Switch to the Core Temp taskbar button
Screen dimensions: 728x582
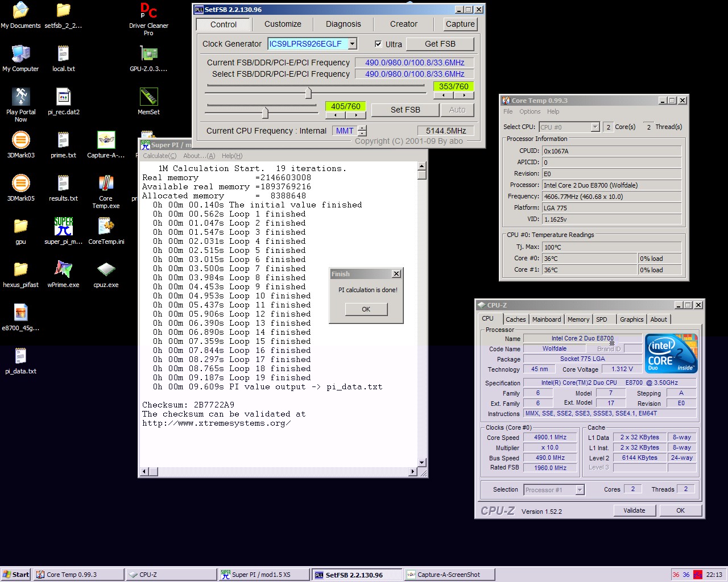click(79, 575)
